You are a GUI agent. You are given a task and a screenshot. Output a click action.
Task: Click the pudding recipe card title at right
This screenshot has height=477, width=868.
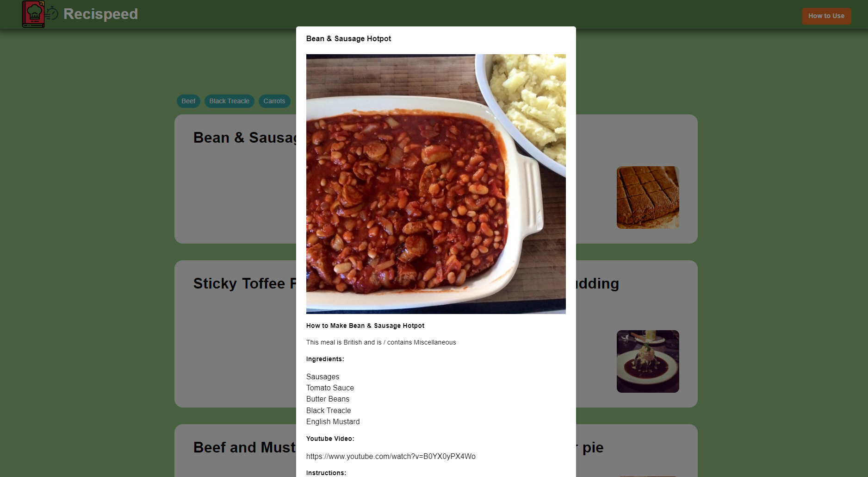click(597, 283)
